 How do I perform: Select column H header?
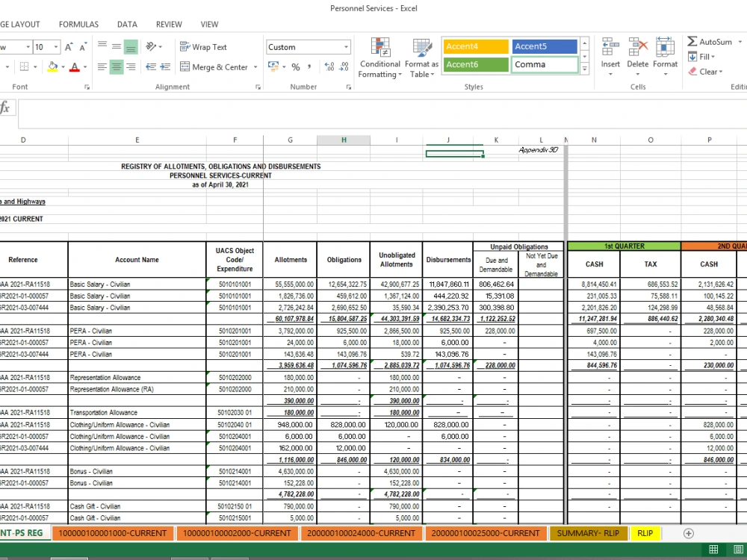click(x=344, y=140)
